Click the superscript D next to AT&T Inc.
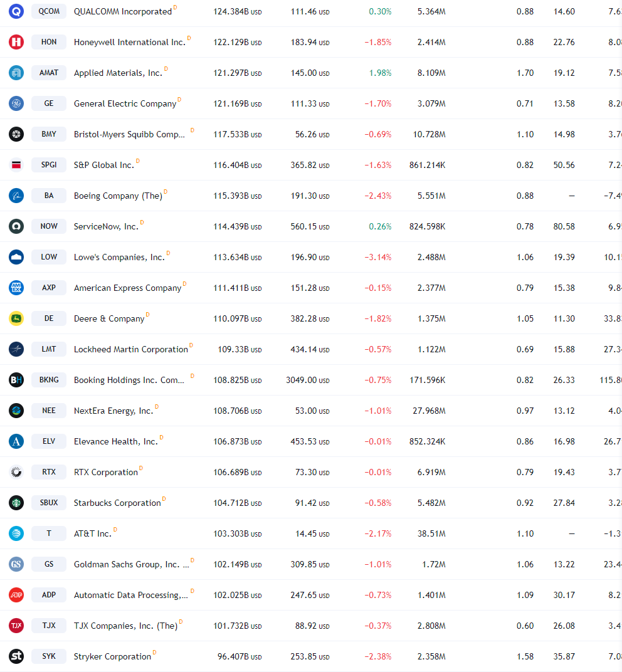 pos(115,529)
